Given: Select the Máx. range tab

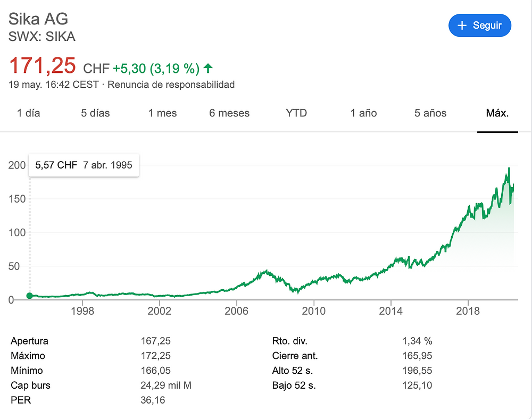Looking at the screenshot, I should point(497,113).
